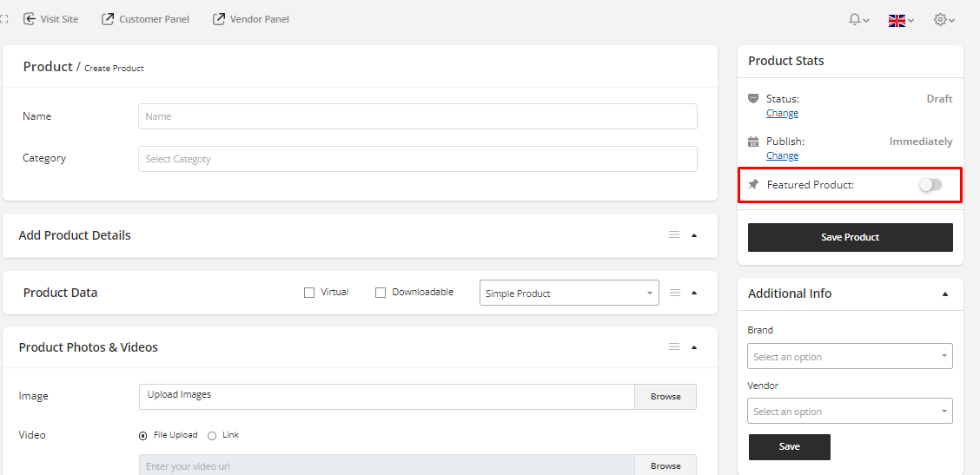Open Visit Site from top menu
The width and height of the screenshot is (980, 475).
pos(51,19)
